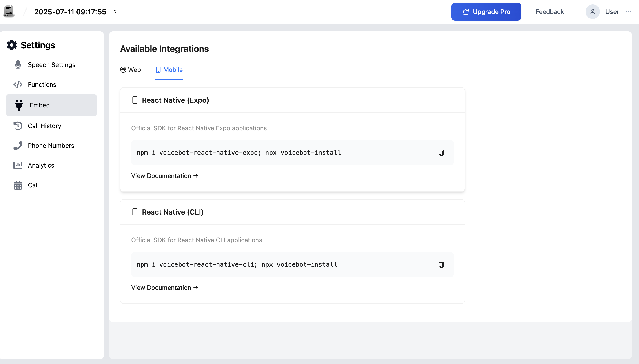Open the user options ellipsis menu
The image size is (639, 364).
(628, 12)
